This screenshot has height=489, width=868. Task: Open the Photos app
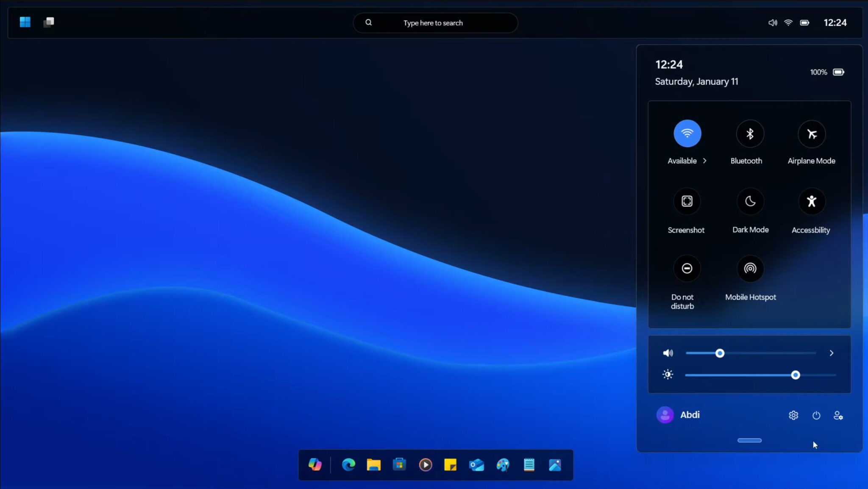(x=555, y=465)
